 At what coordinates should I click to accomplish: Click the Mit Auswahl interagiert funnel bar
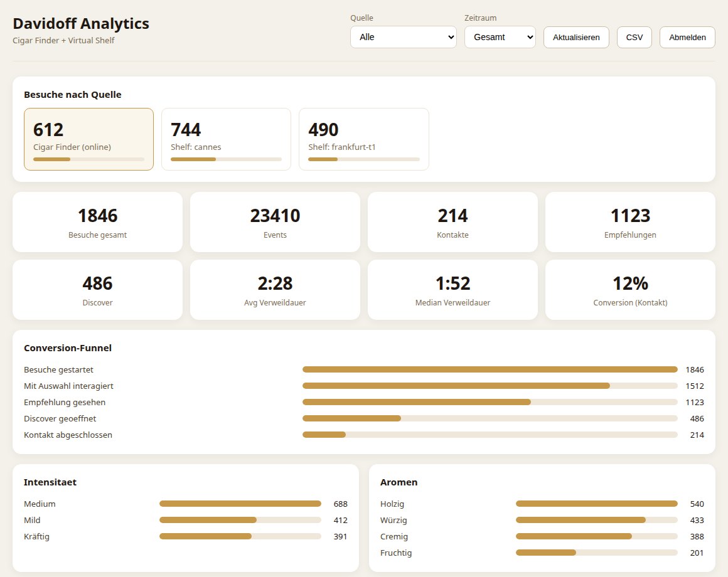pyautogui.click(x=490, y=386)
